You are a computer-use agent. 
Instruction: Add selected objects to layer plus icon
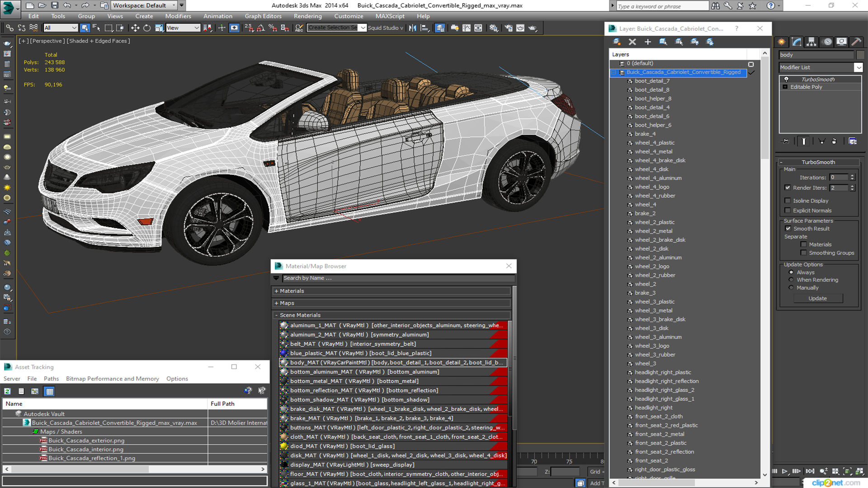pyautogui.click(x=648, y=42)
